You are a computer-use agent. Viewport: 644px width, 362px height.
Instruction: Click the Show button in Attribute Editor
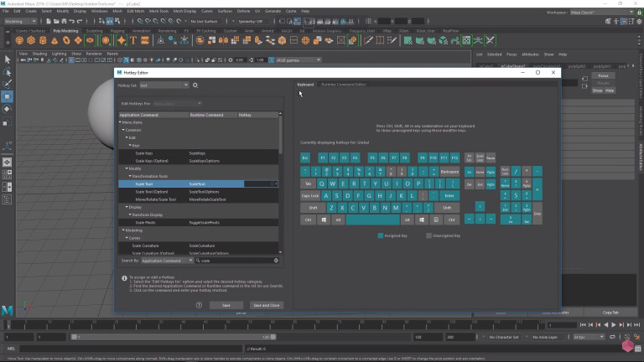[597, 90]
